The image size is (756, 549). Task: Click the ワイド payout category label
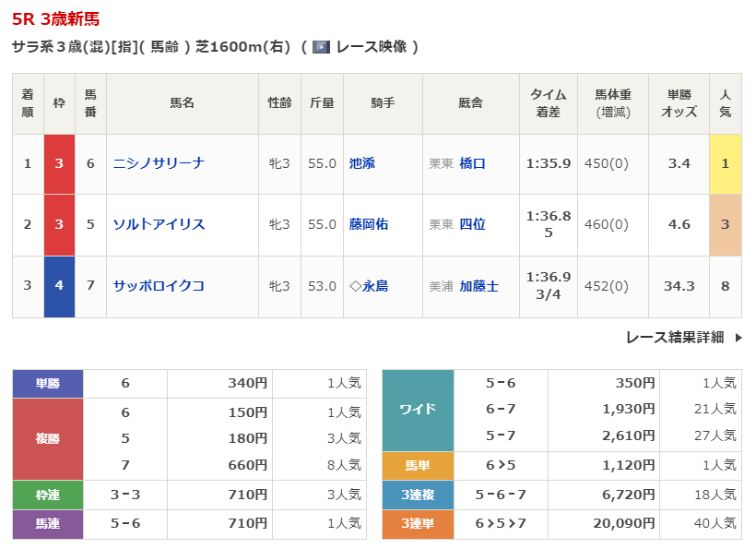click(418, 410)
